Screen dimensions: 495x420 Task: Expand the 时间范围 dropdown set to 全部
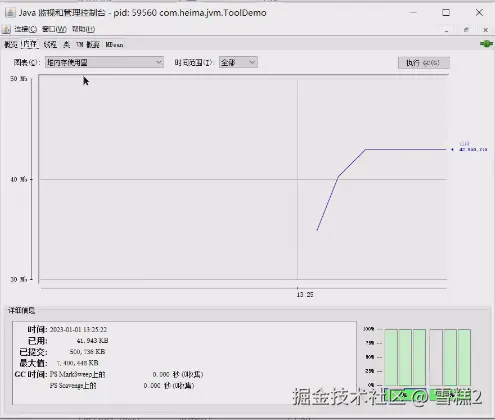(x=238, y=62)
